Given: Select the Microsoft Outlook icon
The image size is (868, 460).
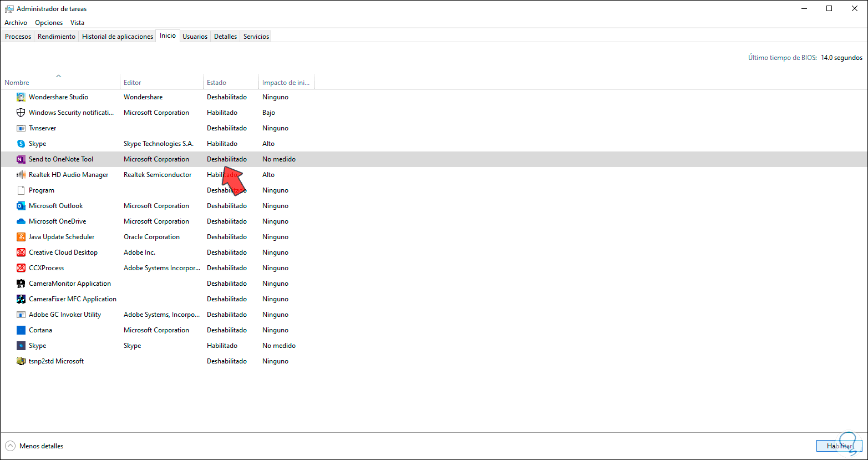Looking at the screenshot, I should (x=21, y=206).
